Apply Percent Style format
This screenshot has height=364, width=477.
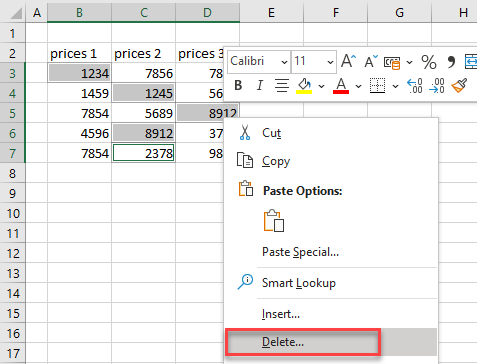(x=429, y=62)
